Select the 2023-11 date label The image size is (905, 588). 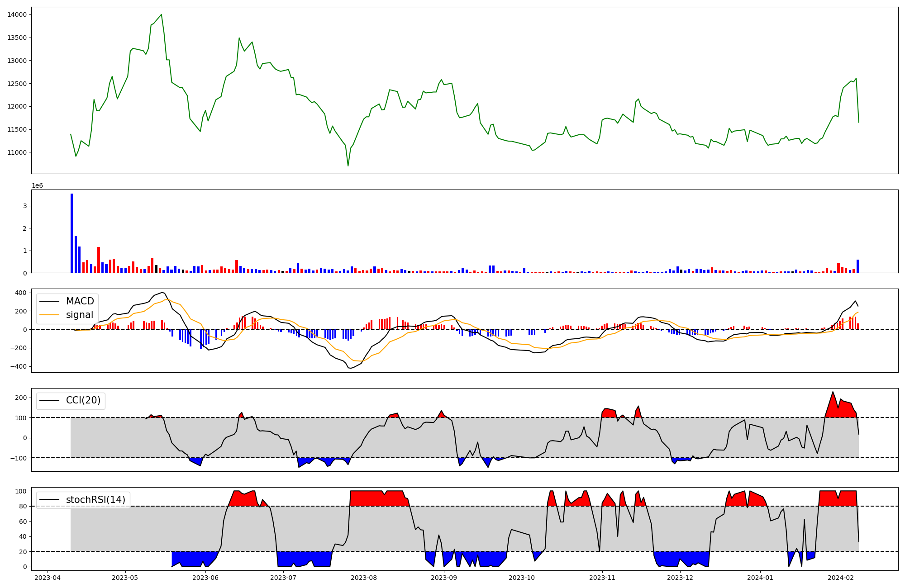click(x=602, y=578)
